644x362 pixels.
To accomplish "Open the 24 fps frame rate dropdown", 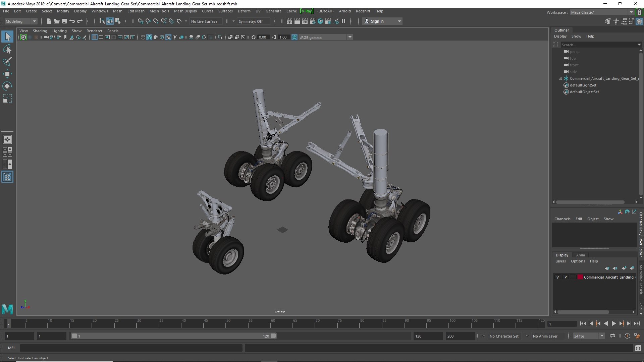I will 589,336.
